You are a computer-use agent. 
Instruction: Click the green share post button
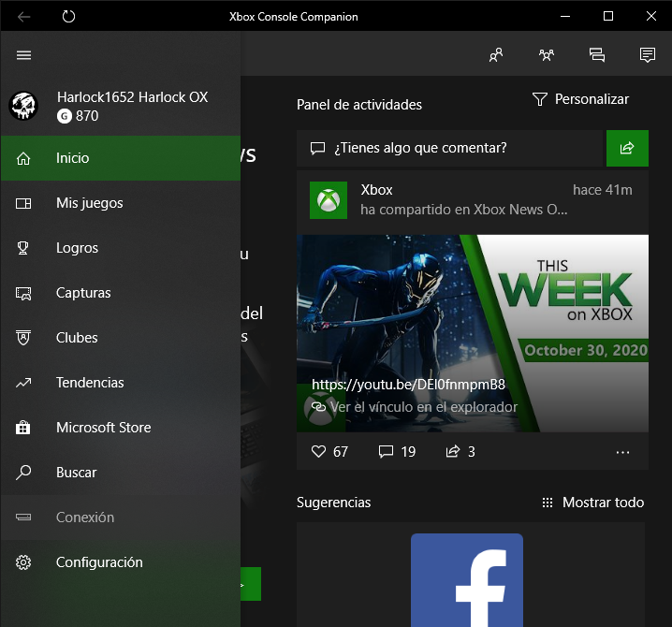click(x=627, y=148)
